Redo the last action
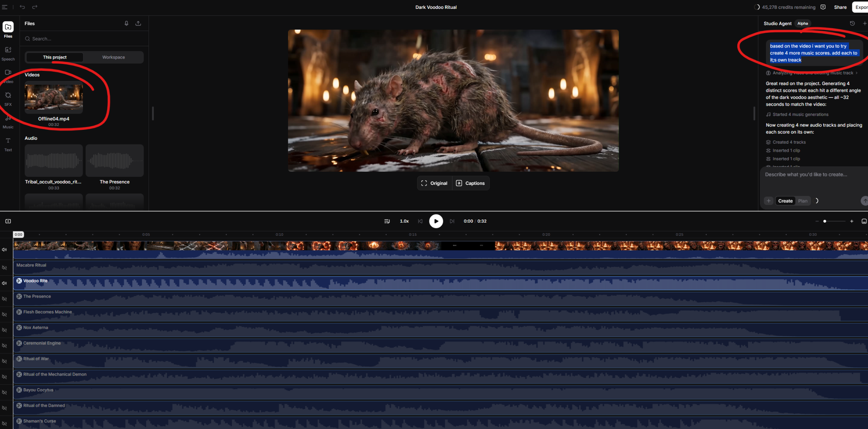This screenshot has height=429, width=868. coord(35,7)
